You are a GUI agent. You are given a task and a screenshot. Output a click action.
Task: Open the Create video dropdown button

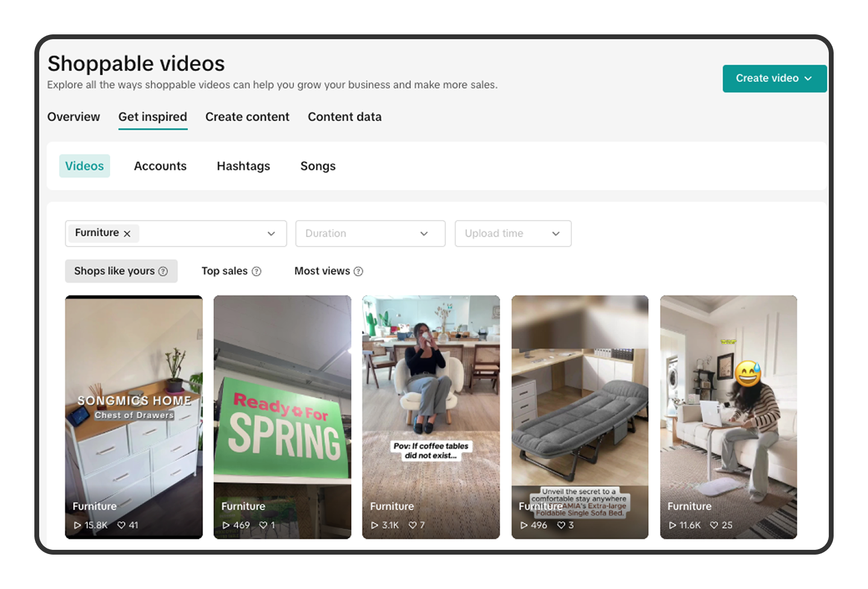[775, 78]
